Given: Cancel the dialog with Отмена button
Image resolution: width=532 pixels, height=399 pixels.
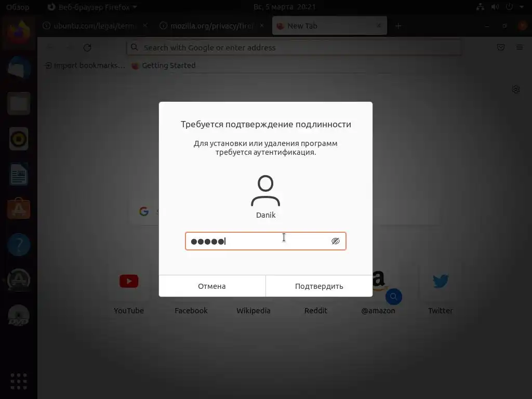Looking at the screenshot, I should pos(212,286).
